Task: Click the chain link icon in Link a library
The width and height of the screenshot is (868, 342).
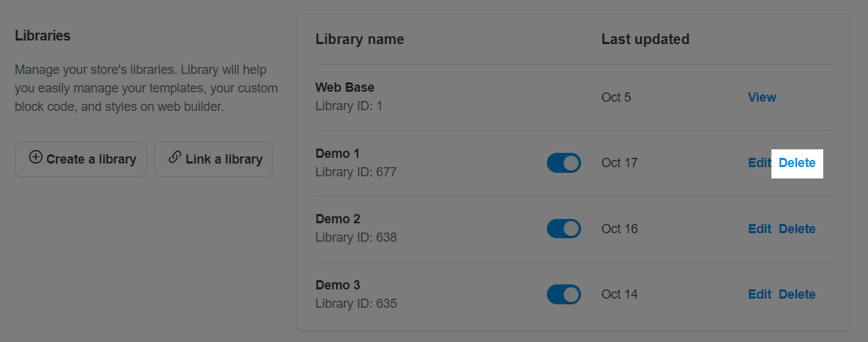Action: point(175,158)
